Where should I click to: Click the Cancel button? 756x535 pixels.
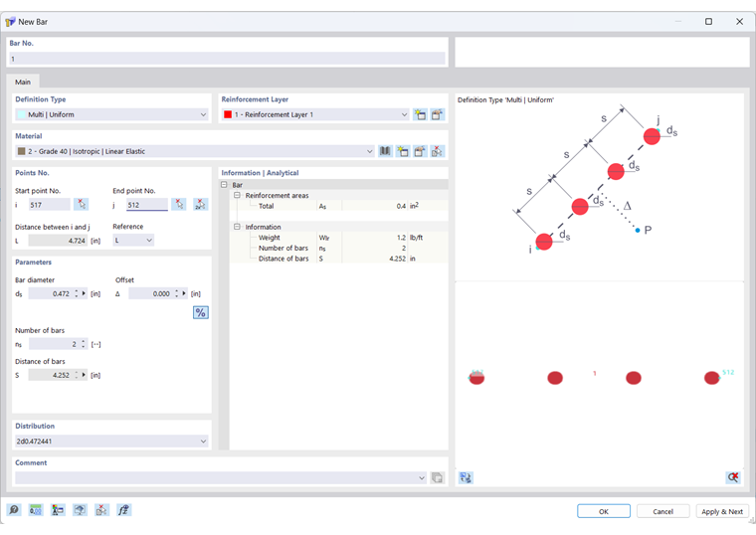pos(662,511)
